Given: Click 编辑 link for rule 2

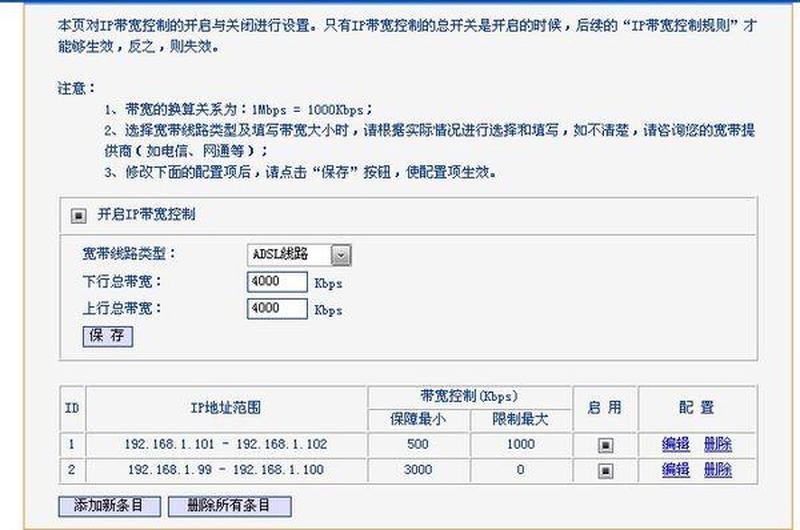Looking at the screenshot, I should pyautogui.click(x=676, y=469).
